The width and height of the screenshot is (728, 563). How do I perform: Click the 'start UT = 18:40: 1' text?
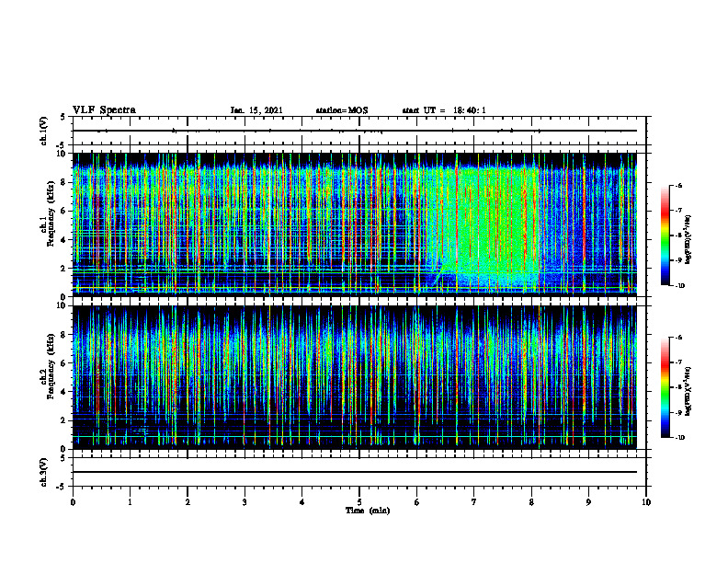[x=444, y=110]
